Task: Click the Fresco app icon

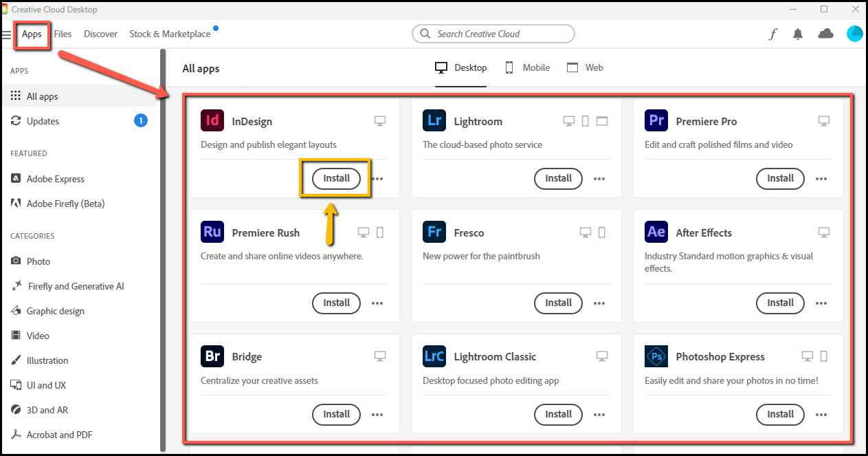Action: coord(434,232)
